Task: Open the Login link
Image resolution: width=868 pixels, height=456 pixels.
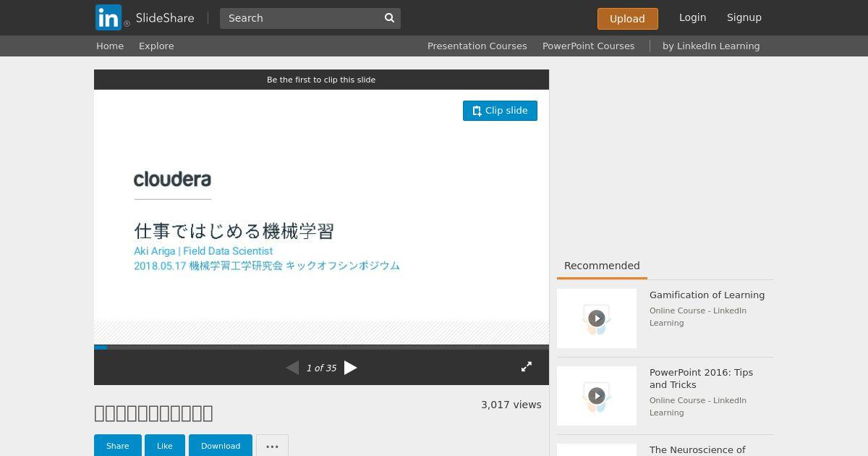Action: [692, 17]
